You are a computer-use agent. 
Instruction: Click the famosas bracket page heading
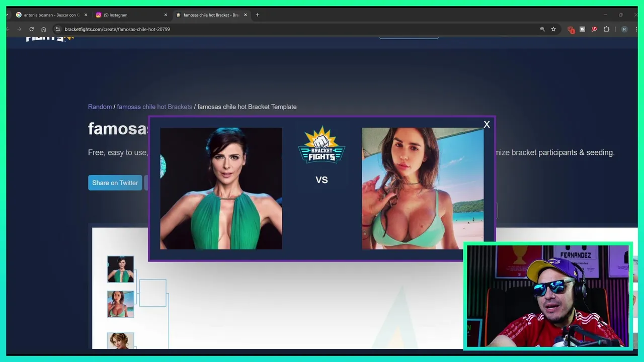119,128
